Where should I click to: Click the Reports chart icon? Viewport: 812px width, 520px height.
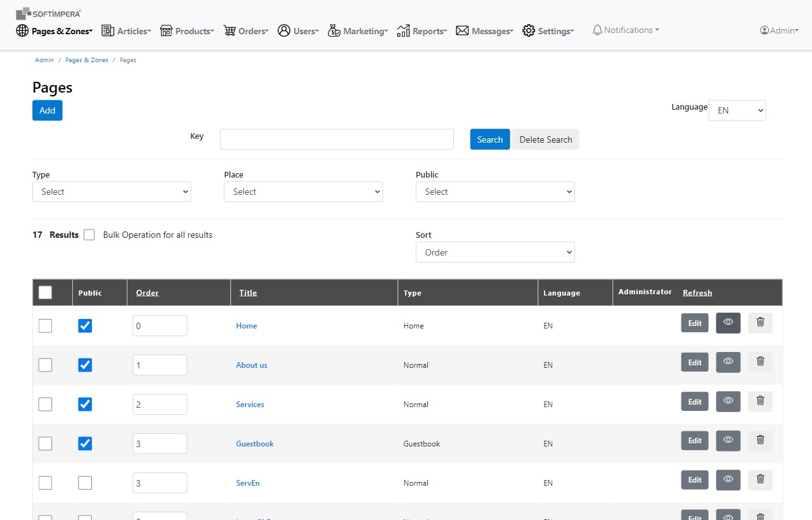pyautogui.click(x=403, y=30)
